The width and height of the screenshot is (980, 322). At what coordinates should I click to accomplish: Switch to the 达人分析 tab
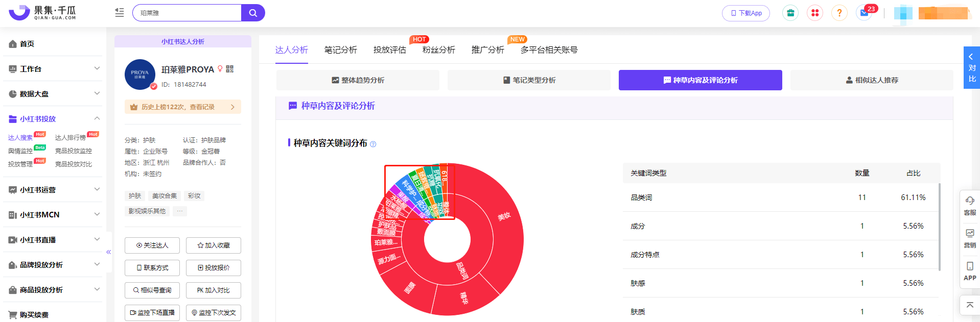(x=292, y=50)
